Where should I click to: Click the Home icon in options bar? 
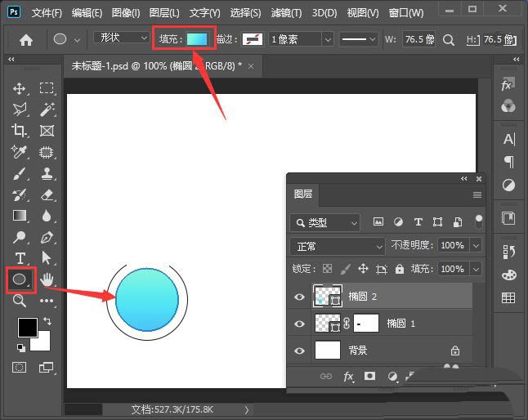(26, 39)
